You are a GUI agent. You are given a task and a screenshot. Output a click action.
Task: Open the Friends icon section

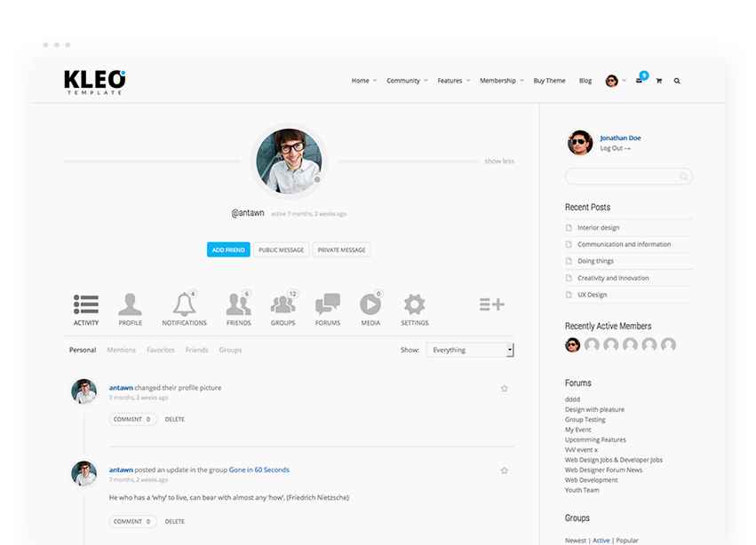(x=238, y=305)
